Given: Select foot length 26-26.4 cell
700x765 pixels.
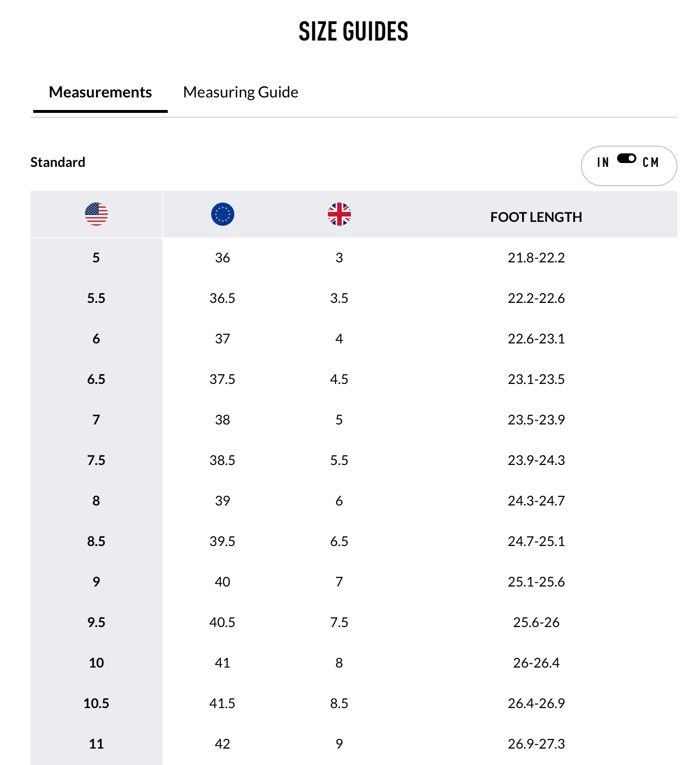Looking at the screenshot, I should 536,663.
